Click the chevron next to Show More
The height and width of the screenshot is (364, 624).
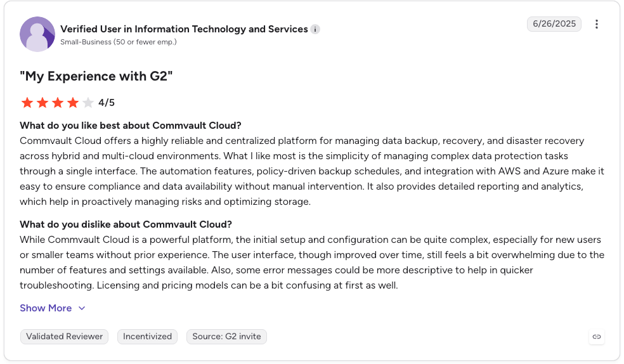coord(82,308)
